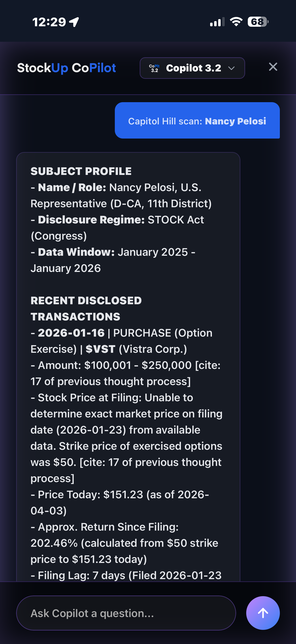This screenshot has height=644, width=296.
Task: Expand the model selector chevron
Action: pyautogui.click(x=232, y=68)
